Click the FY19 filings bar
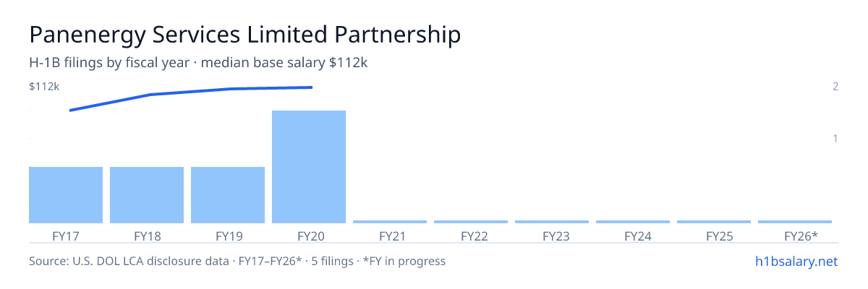Screen dimensions: 868x289 click(x=228, y=195)
